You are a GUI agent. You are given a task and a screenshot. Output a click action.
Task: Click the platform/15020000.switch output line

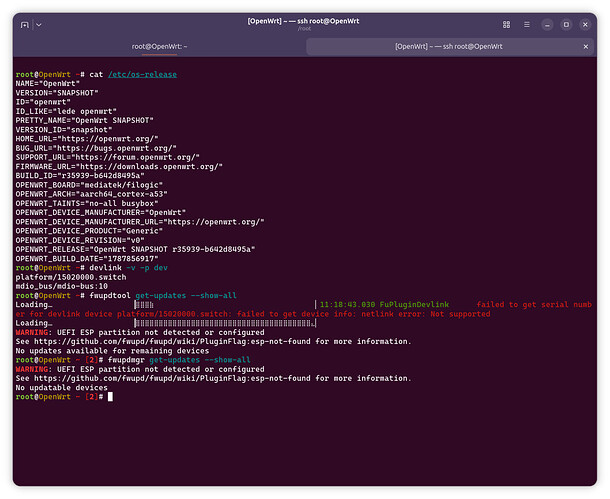(71, 277)
